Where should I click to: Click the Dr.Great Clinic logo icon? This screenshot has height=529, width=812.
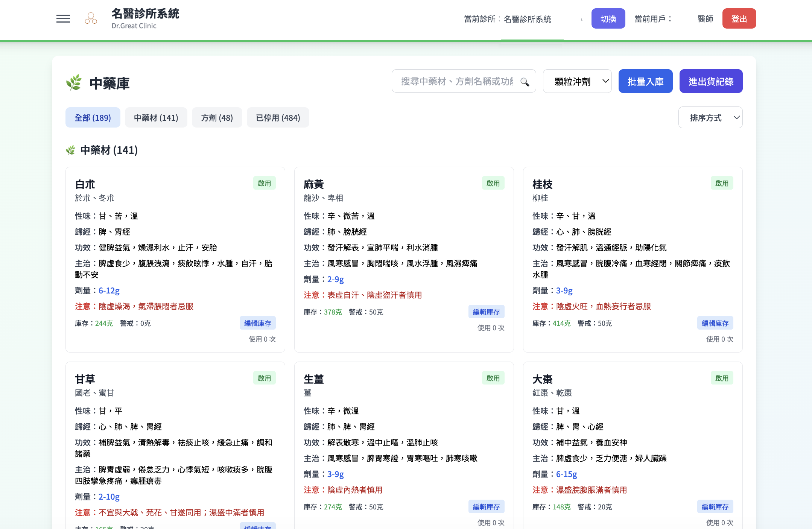pos(90,18)
